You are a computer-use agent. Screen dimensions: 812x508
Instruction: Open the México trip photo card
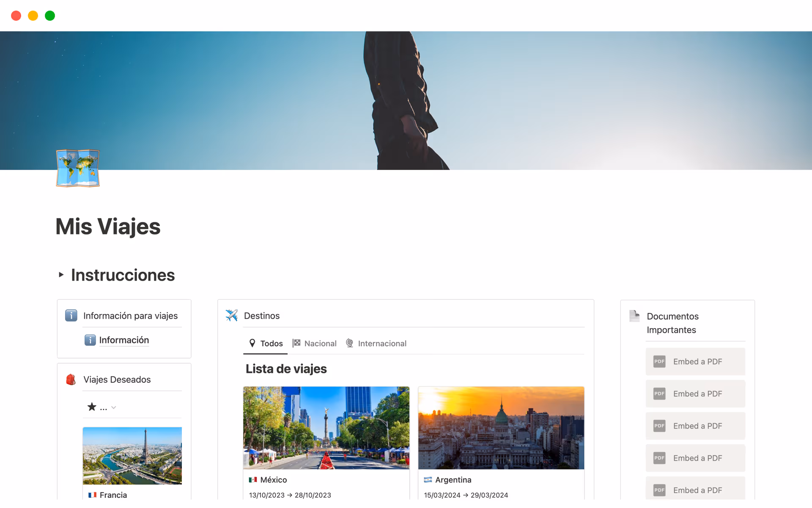point(326,428)
